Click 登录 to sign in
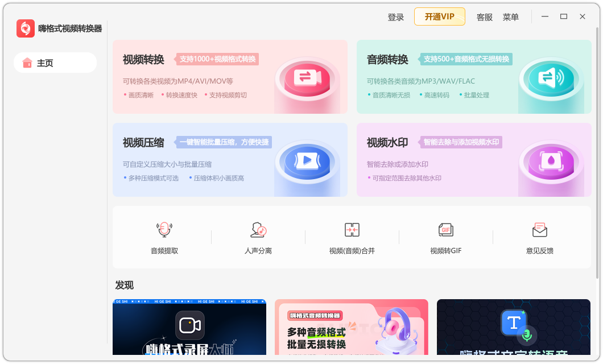 pos(396,16)
